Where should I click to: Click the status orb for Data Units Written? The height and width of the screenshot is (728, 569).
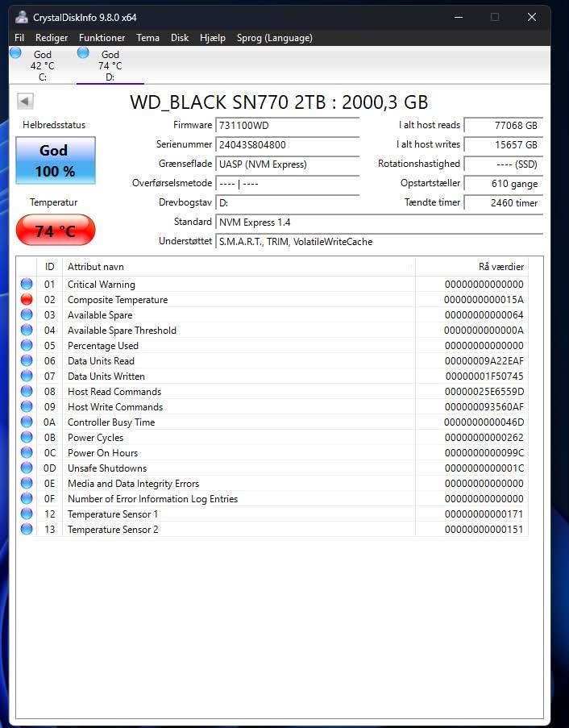click(27, 376)
